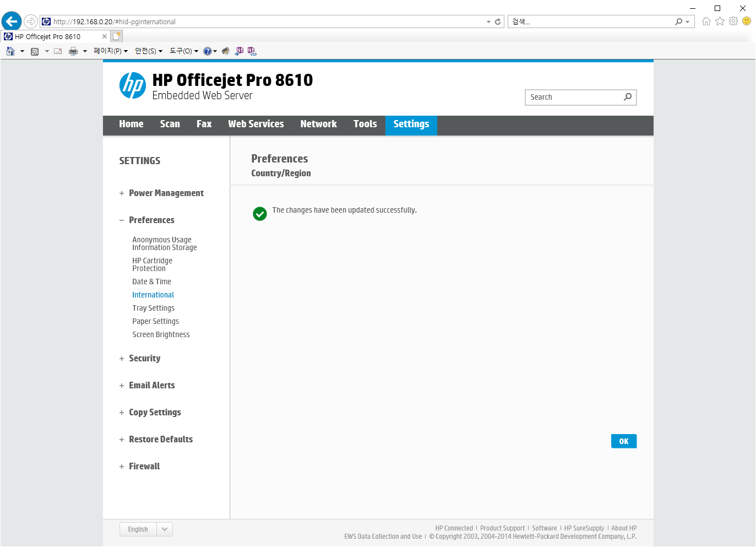Open the Home tab of EWS
Viewport: 756px width, 547px height.
click(131, 124)
